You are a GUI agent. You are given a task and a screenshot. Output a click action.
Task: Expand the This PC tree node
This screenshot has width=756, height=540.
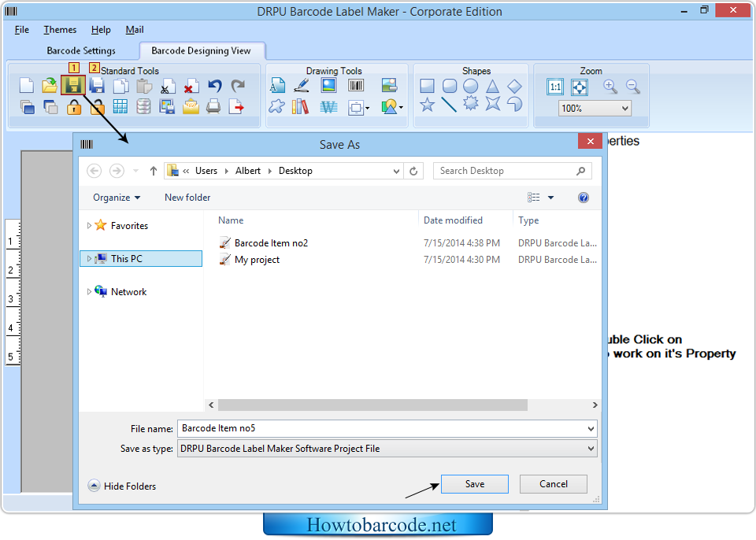click(89, 259)
